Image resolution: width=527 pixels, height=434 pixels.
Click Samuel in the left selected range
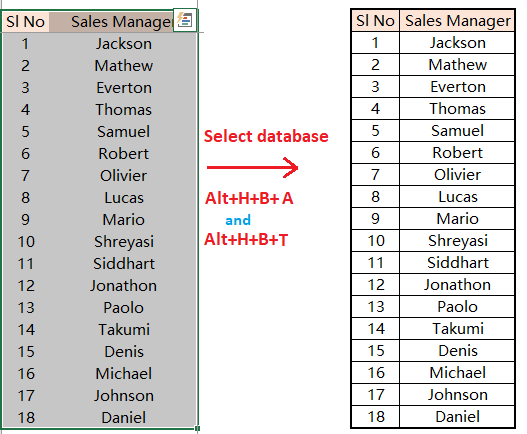pyautogui.click(x=124, y=131)
